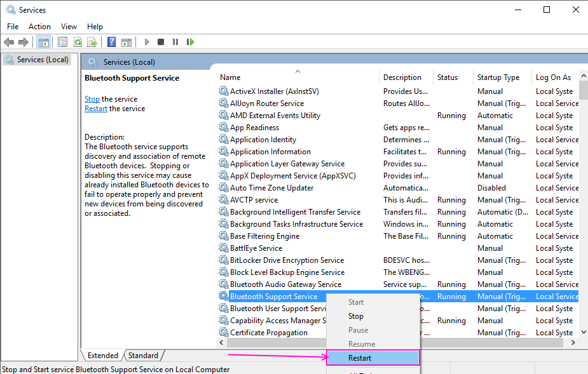Select Block Level Backup Engine Service row
This screenshot has height=374, width=588.
click(x=398, y=272)
